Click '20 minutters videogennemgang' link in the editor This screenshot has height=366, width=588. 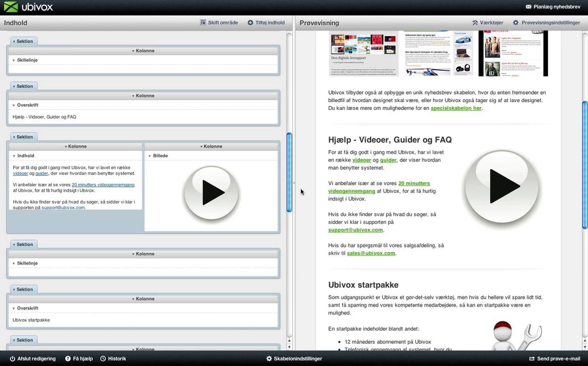click(103, 185)
